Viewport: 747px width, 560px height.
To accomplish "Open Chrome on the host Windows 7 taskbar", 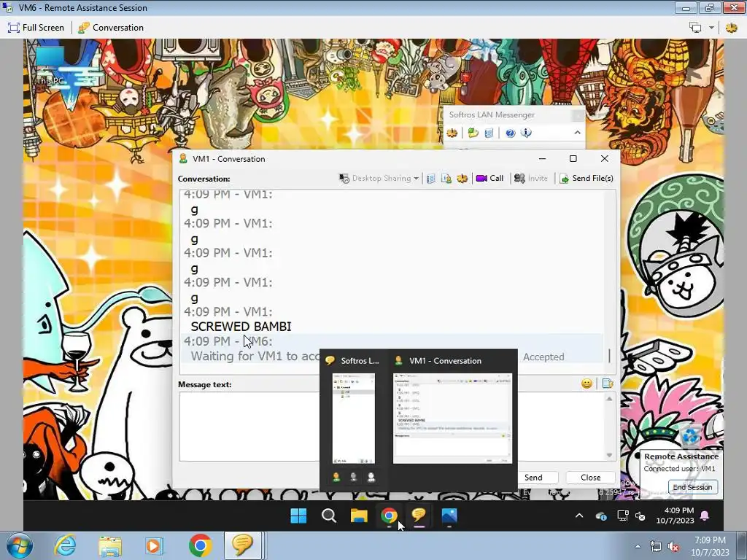I will (200, 545).
